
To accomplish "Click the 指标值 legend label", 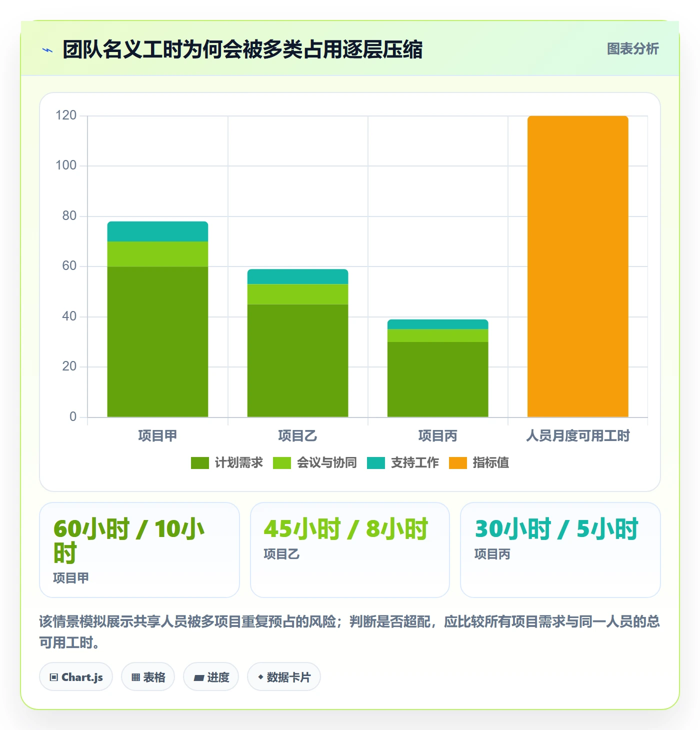I will tap(490, 463).
